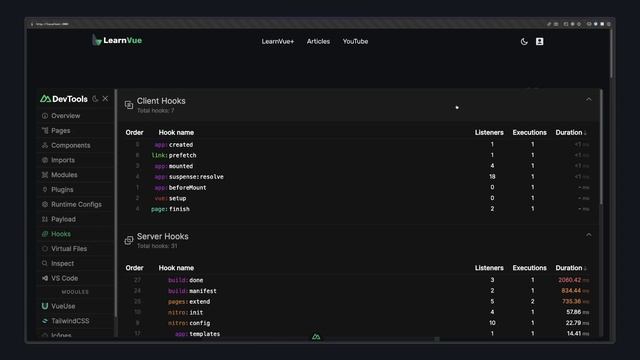Click the Nuxt DevTools logo
The width and height of the screenshot is (640, 360).
[64, 99]
